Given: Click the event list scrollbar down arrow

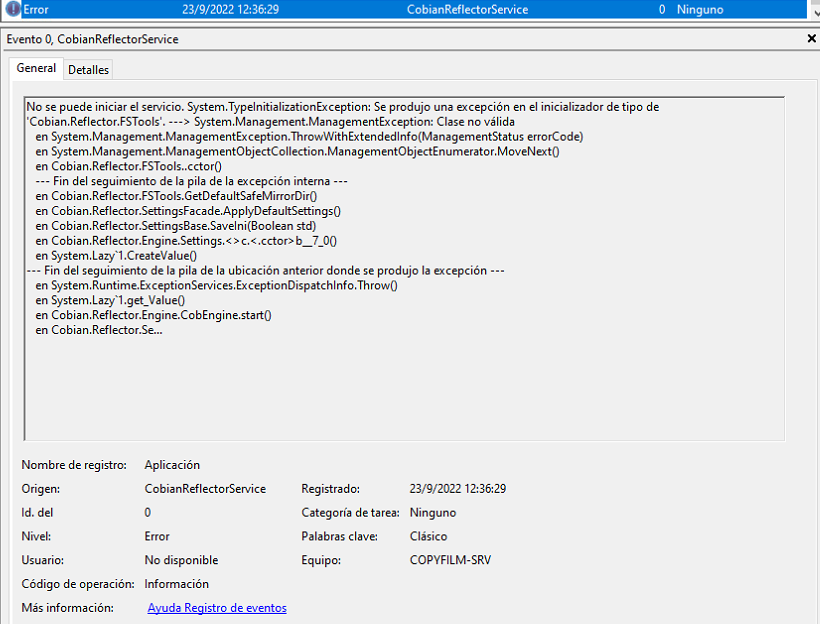Looking at the screenshot, I should click(x=815, y=13).
